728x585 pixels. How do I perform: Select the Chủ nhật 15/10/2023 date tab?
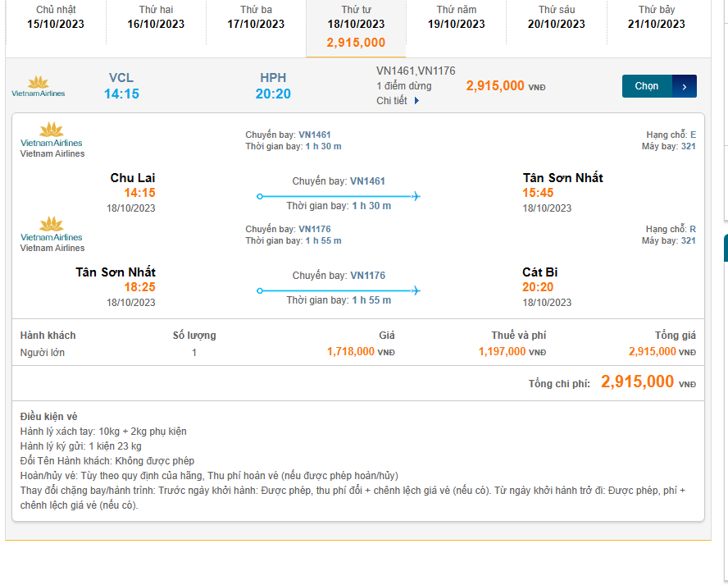[x=56, y=17]
